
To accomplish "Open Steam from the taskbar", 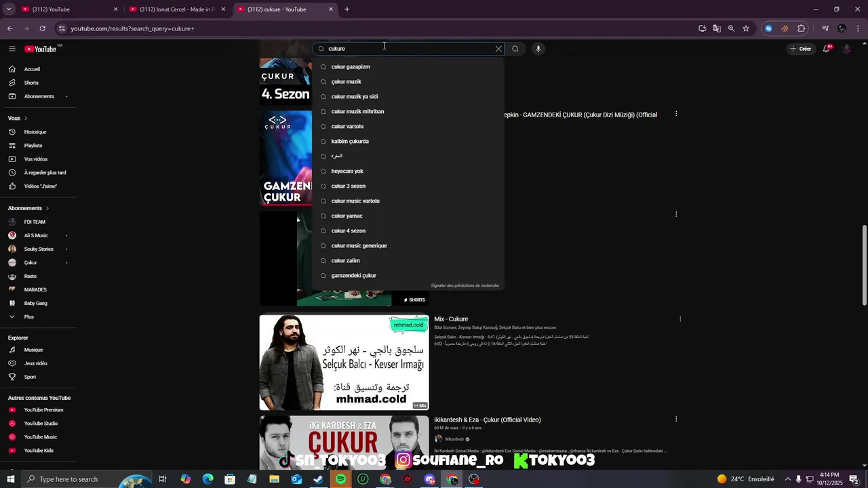I will click(x=319, y=479).
